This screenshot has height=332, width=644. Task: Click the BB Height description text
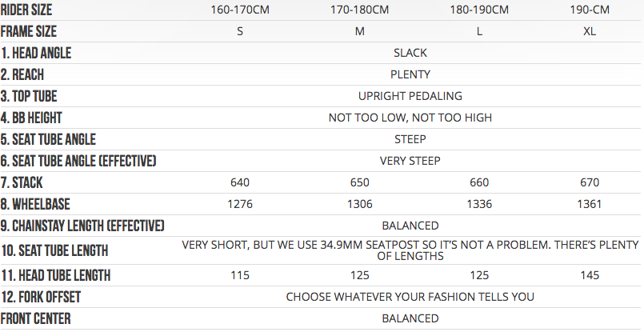click(x=410, y=118)
